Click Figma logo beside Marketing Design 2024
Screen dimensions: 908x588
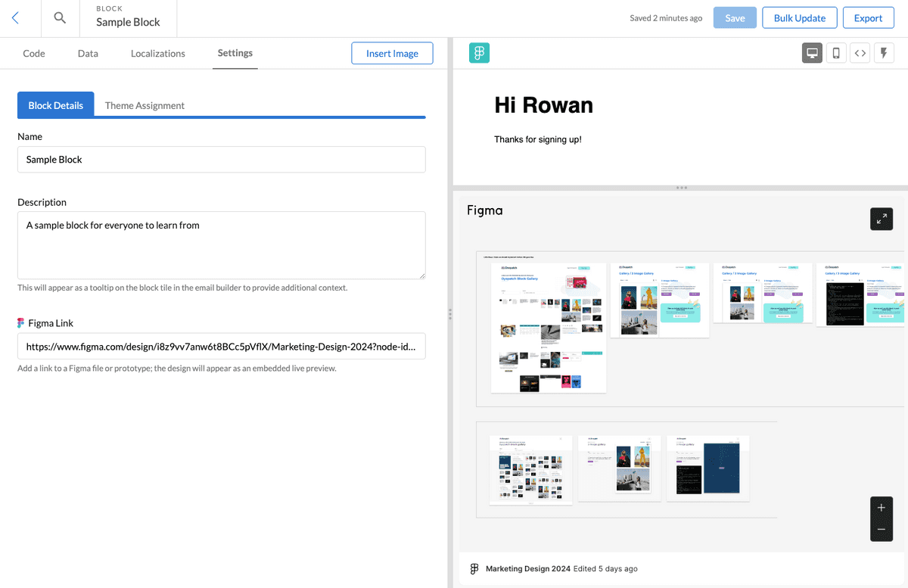474,568
